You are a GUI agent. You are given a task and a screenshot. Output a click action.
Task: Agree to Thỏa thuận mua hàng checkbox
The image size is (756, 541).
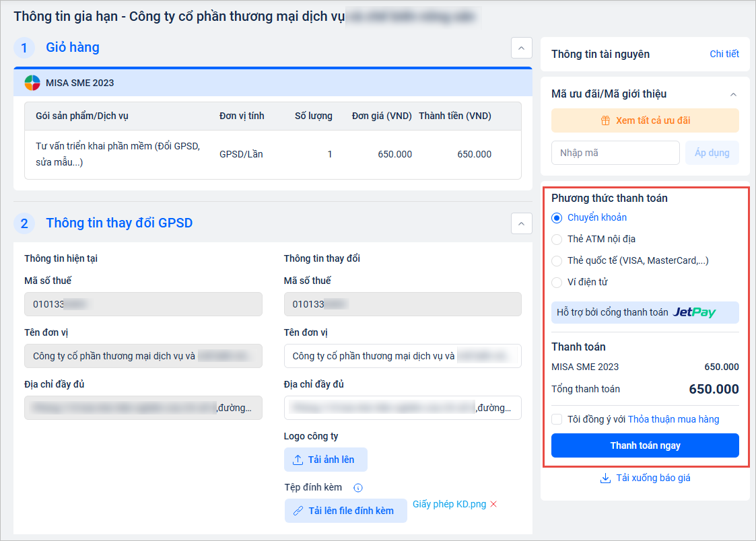[557, 420]
